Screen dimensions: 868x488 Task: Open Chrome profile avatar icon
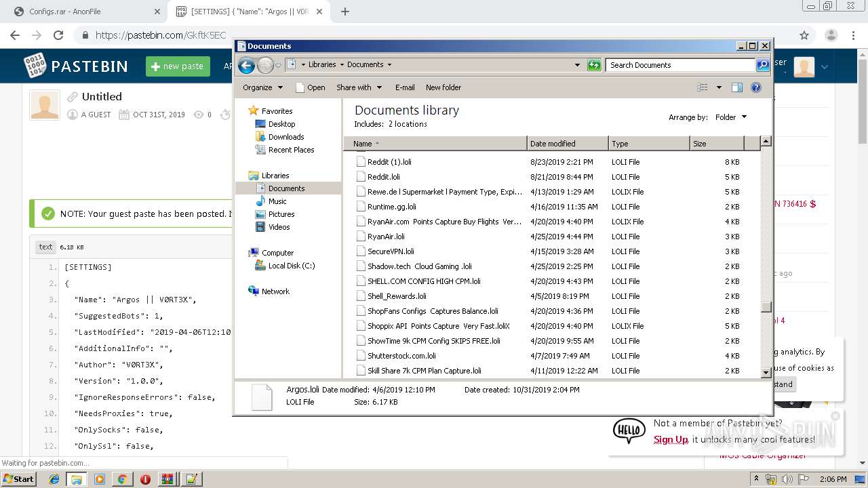tap(831, 35)
